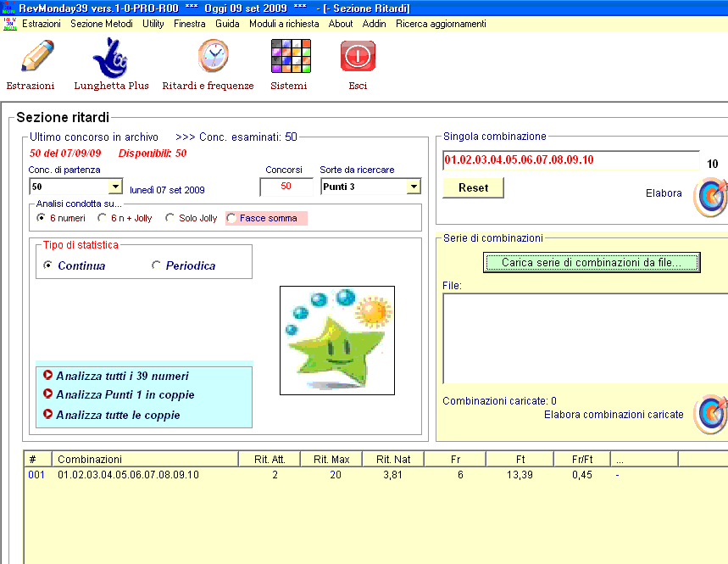This screenshot has width=728, height=564.
Task: Open the Utility menu
Action: (153, 24)
